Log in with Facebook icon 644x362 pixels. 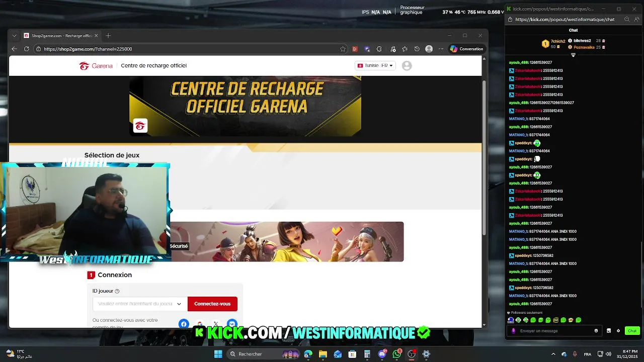tap(184, 324)
